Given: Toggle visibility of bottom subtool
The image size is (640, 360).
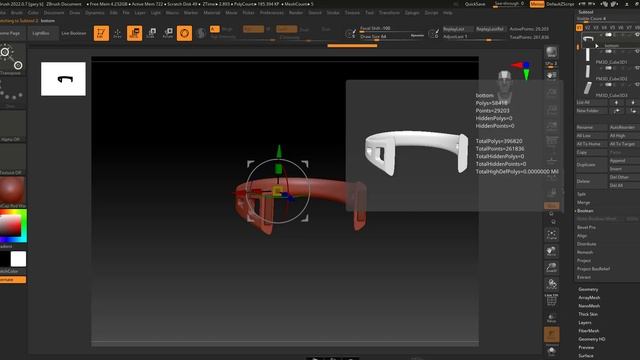Looking at the screenshot, I should [x=638, y=35].
